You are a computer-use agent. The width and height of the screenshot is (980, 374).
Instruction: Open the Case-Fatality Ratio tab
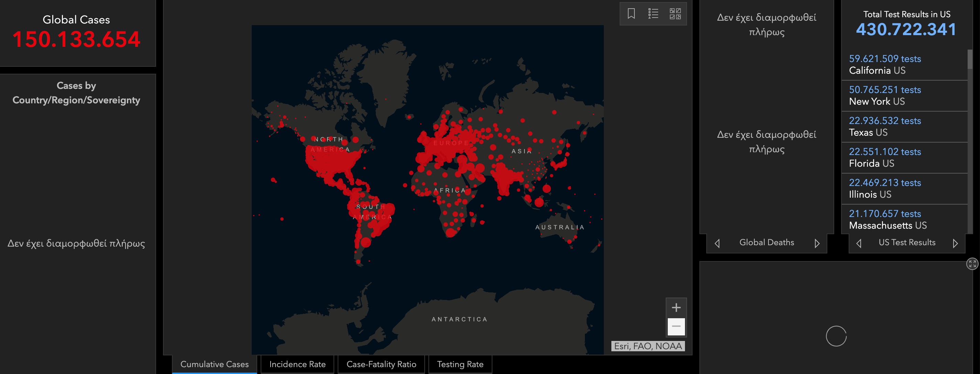click(381, 364)
